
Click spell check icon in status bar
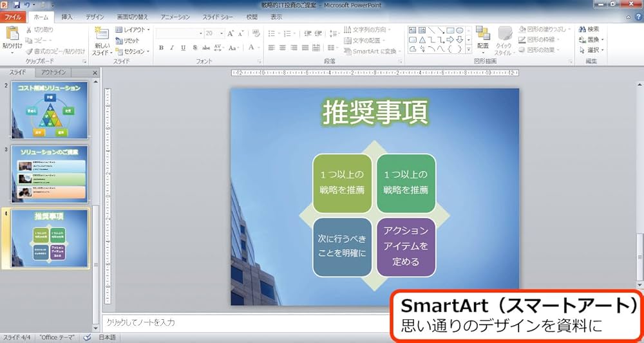[x=87, y=337]
